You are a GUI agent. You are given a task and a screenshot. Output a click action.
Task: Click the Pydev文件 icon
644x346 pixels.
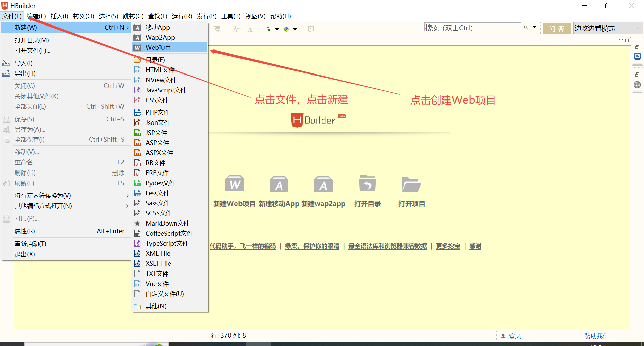point(137,183)
